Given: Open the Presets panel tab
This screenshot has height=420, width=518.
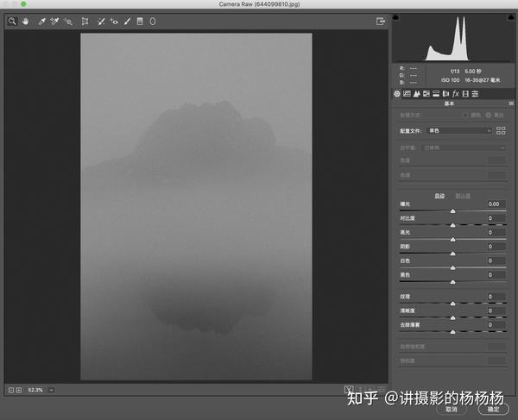Looking at the screenshot, I should pos(475,94).
